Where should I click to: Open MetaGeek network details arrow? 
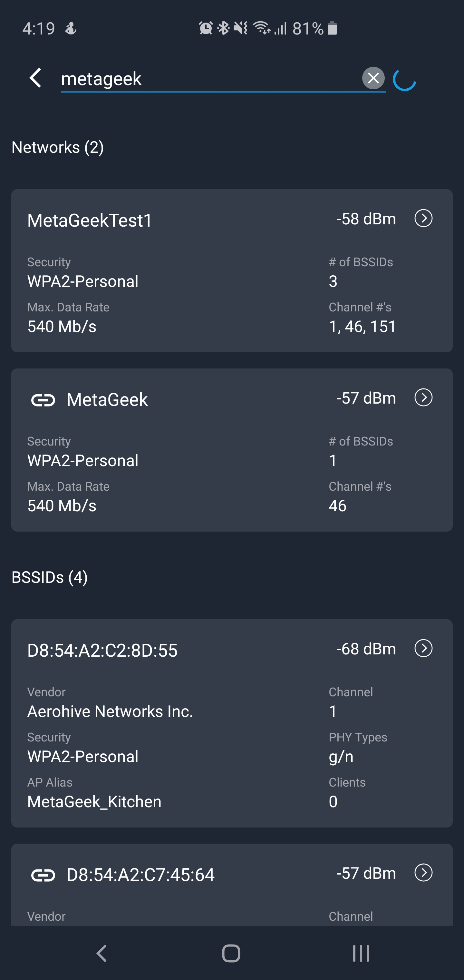point(423,397)
